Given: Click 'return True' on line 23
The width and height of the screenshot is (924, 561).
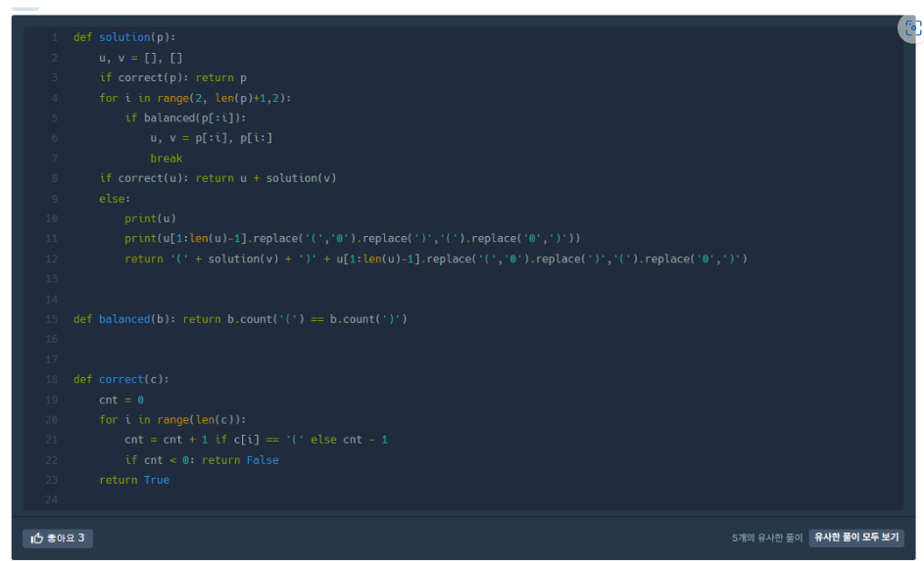Looking at the screenshot, I should (x=134, y=480).
